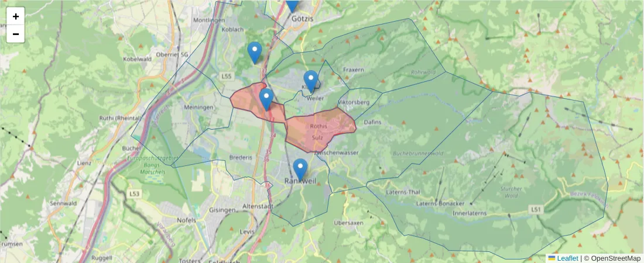Click the Übersaxen place label
The width and height of the screenshot is (644, 263).
pyautogui.click(x=349, y=223)
